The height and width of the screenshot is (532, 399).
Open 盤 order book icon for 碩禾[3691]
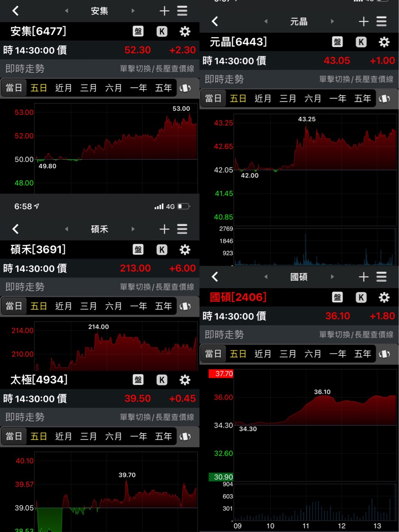click(x=138, y=249)
